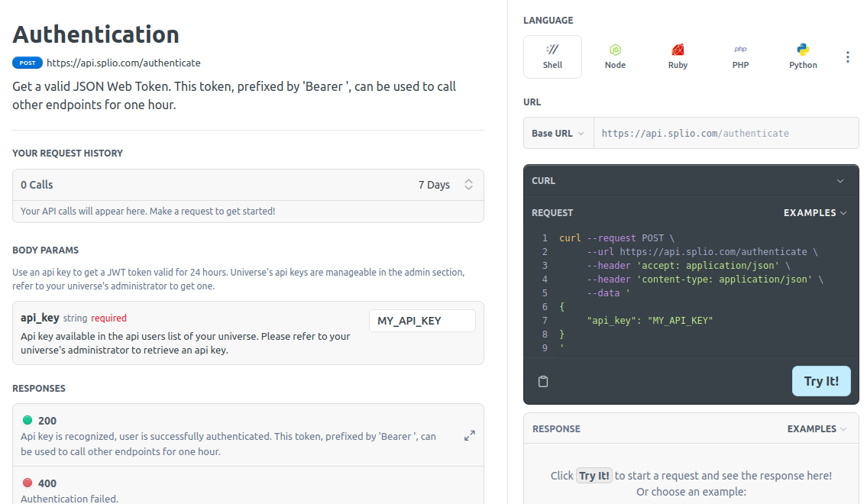Screen dimensions: 867x504
Task: Open the request EXAMPLES dropdown
Action: (x=815, y=213)
